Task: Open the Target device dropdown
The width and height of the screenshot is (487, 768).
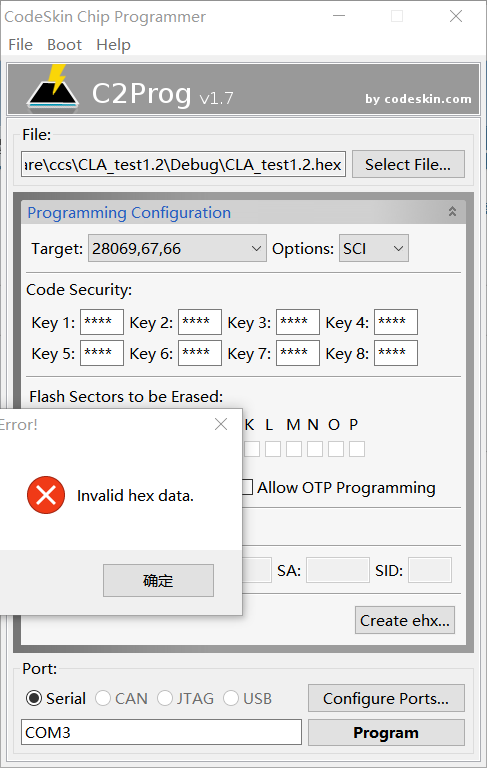Action: 177,248
